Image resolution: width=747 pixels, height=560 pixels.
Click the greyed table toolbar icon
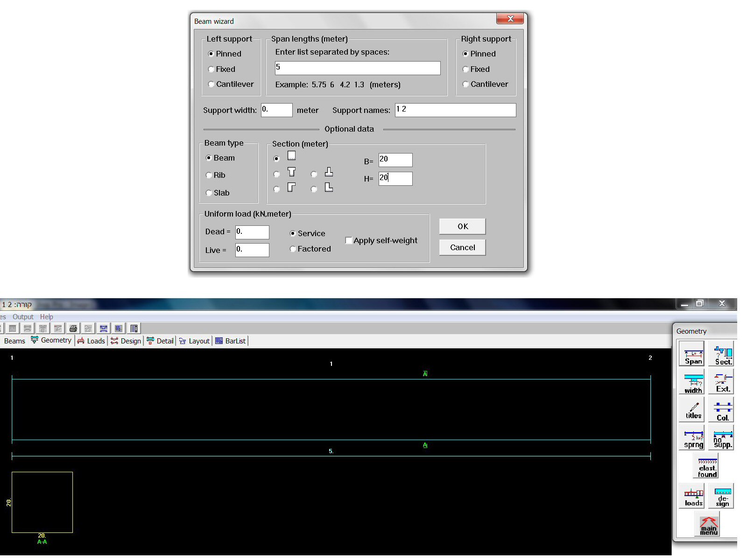point(13,329)
